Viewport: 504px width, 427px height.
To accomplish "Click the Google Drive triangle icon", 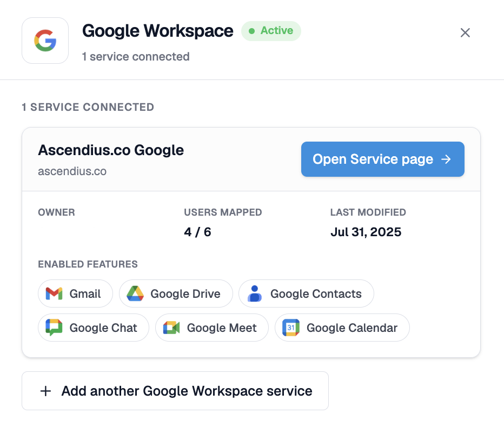I will pos(135,293).
